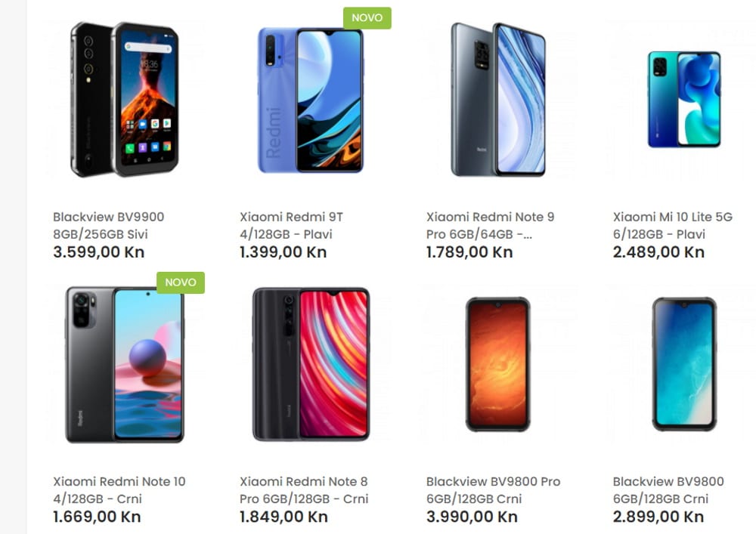
Task: Open the Blackview BV9900 product image
Action: 125,99
